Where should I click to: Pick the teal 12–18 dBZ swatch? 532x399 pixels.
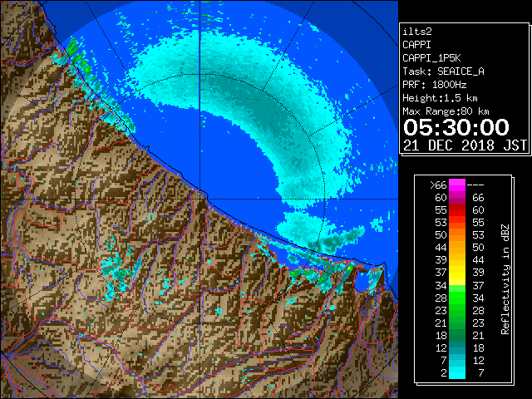(457, 347)
